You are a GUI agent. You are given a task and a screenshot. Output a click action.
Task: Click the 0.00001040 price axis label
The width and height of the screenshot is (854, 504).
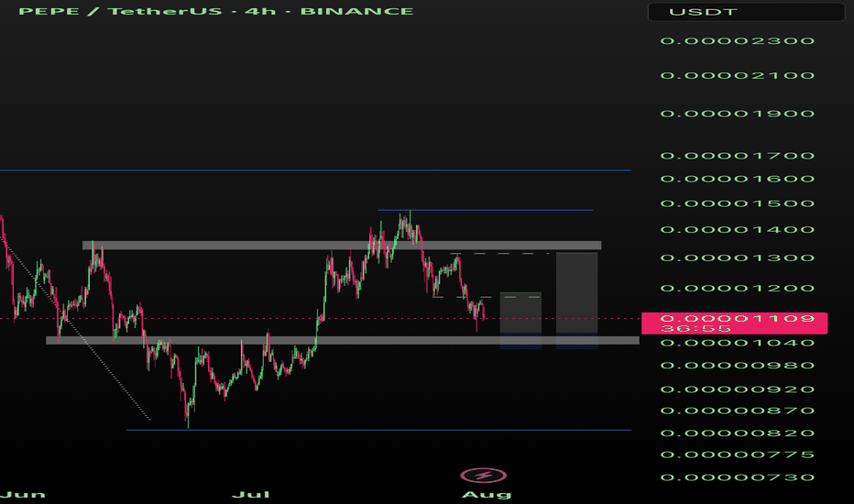[738, 343]
